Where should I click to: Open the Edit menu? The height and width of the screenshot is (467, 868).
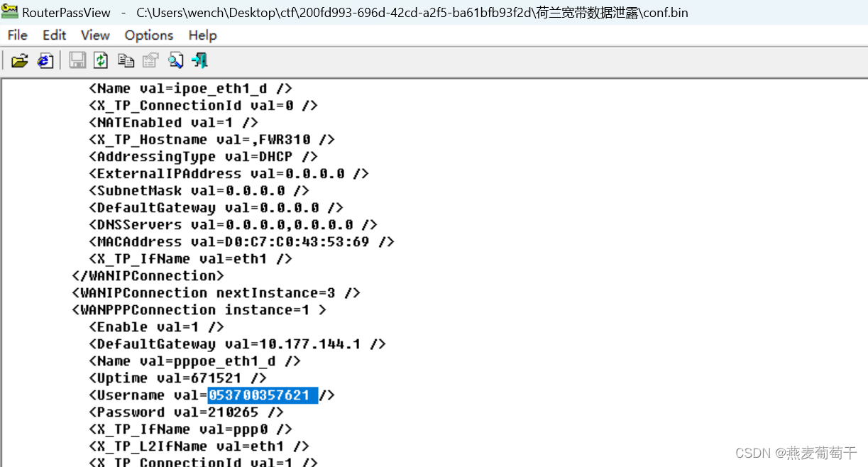click(x=53, y=35)
